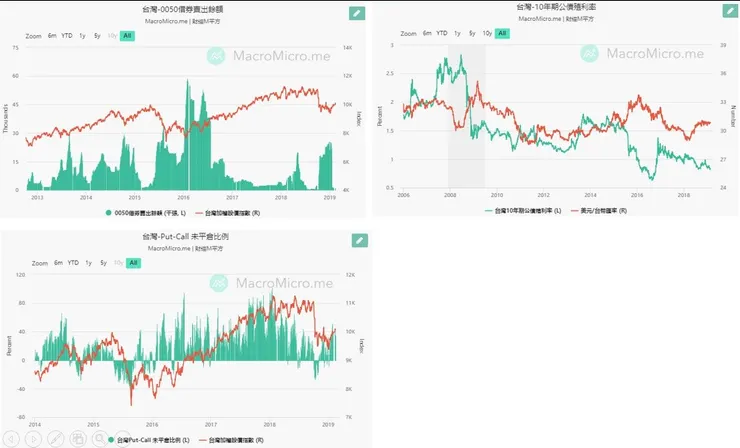Select the pen annotation tool in bottom toolbar
The width and height of the screenshot is (740, 448).
coord(56,438)
